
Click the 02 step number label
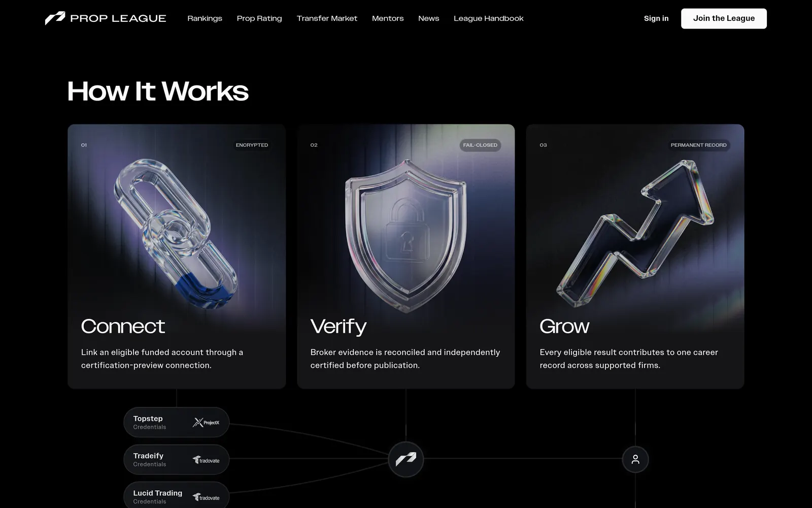pyautogui.click(x=314, y=145)
